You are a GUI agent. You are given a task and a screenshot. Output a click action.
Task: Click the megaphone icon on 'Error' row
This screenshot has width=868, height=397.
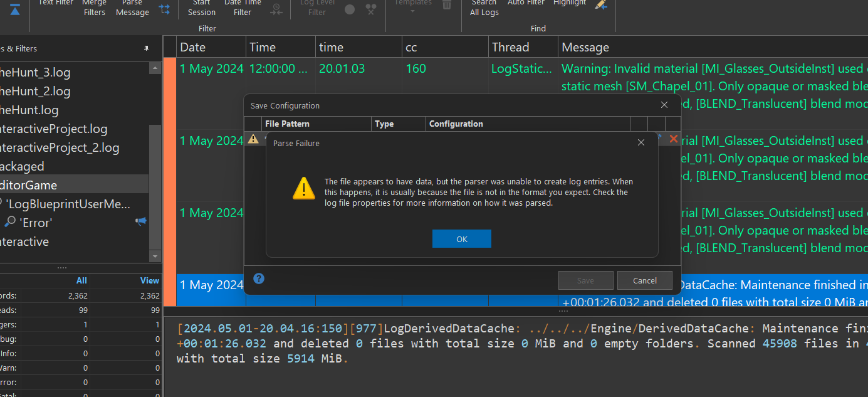coord(141,221)
